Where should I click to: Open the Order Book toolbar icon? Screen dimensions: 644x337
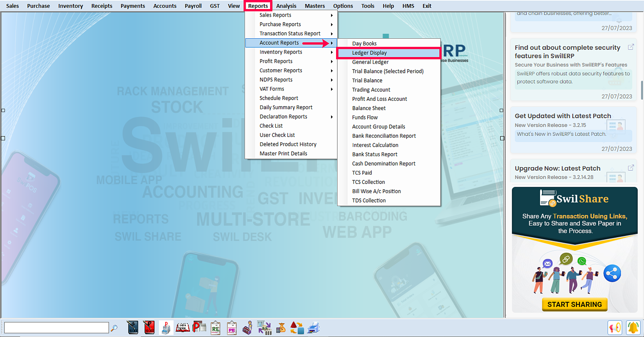183,327
